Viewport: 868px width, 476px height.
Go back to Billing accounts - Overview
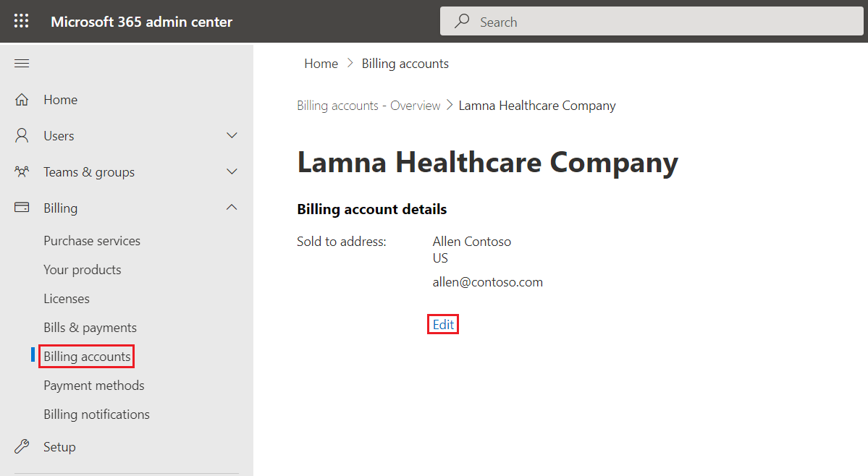point(368,106)
